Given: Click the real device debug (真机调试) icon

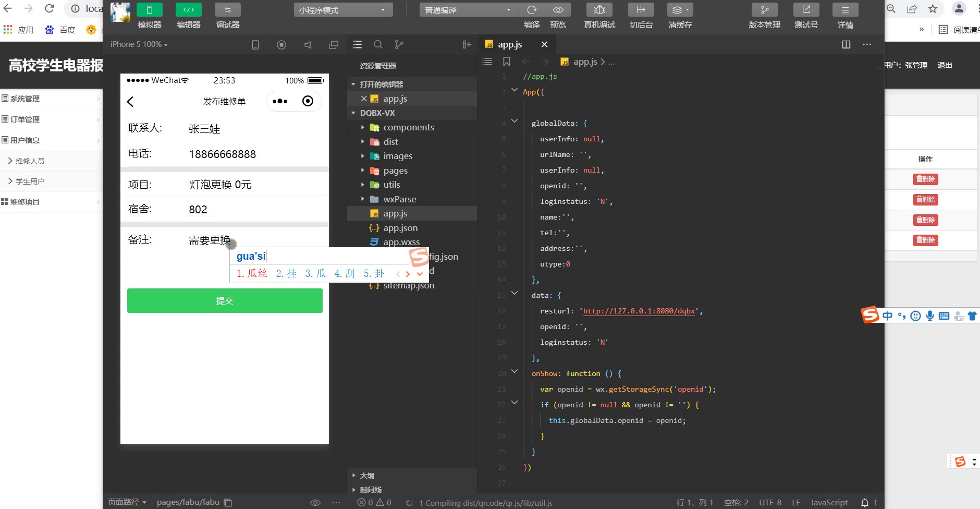Looking at the screenshot, I should tap(599, 10).
